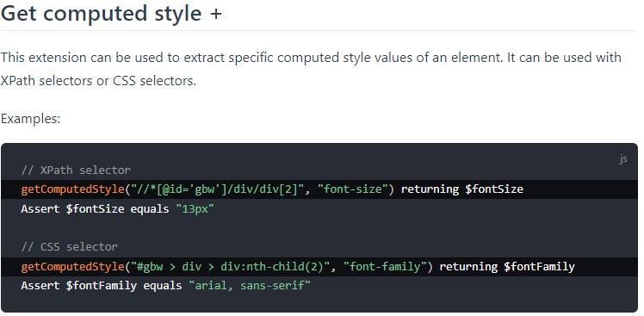Click the XPath string "//*[@id='gbw']/div/div[2]"

pyautogui.click(x=217, y=189)
